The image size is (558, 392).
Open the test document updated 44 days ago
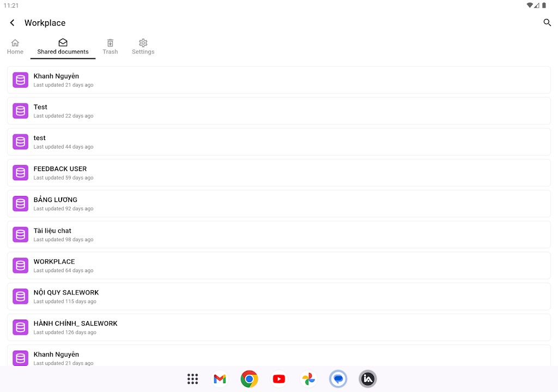pos(278,142)
